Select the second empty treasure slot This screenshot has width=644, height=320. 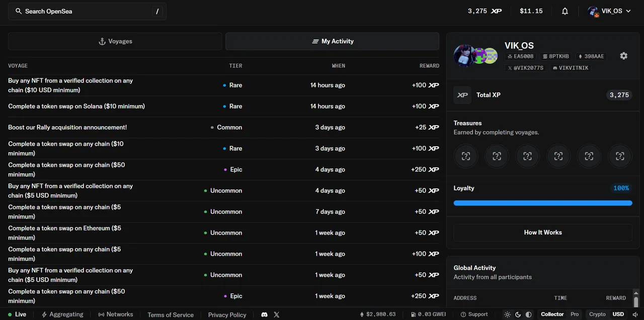tap(497, 156)
